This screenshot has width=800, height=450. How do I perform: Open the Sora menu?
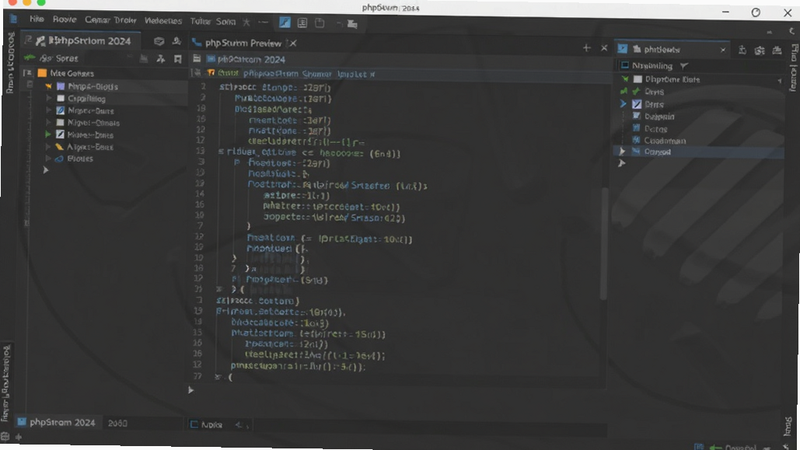click(226, 21)
